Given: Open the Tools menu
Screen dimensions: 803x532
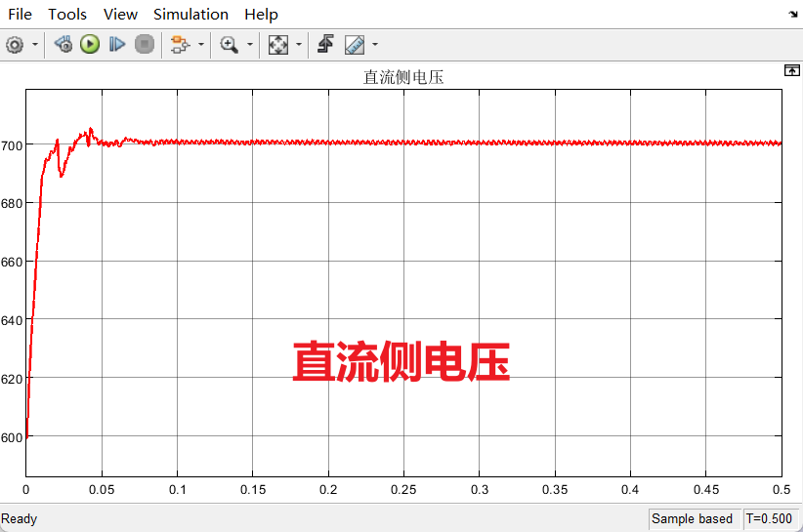Looking at the screenshot, I should coord(67,15).
